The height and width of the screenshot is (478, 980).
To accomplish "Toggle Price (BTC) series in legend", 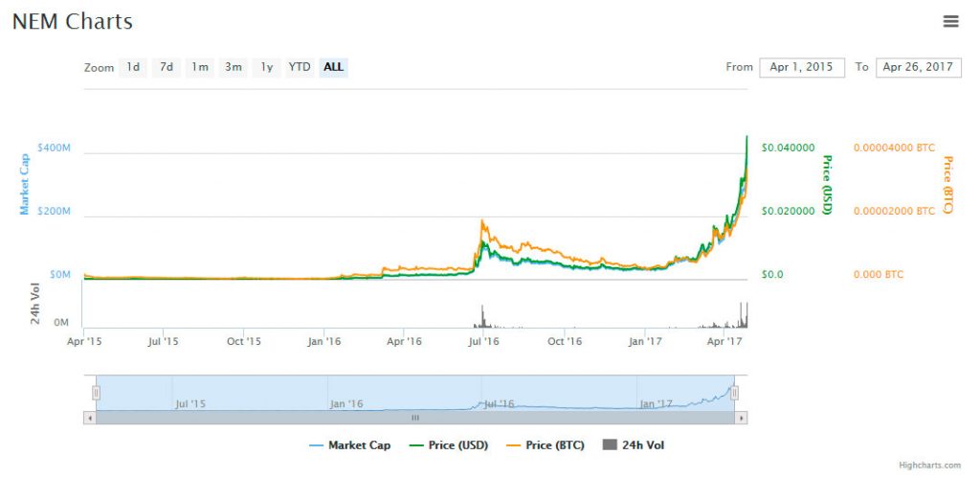I will click(546, 445).
